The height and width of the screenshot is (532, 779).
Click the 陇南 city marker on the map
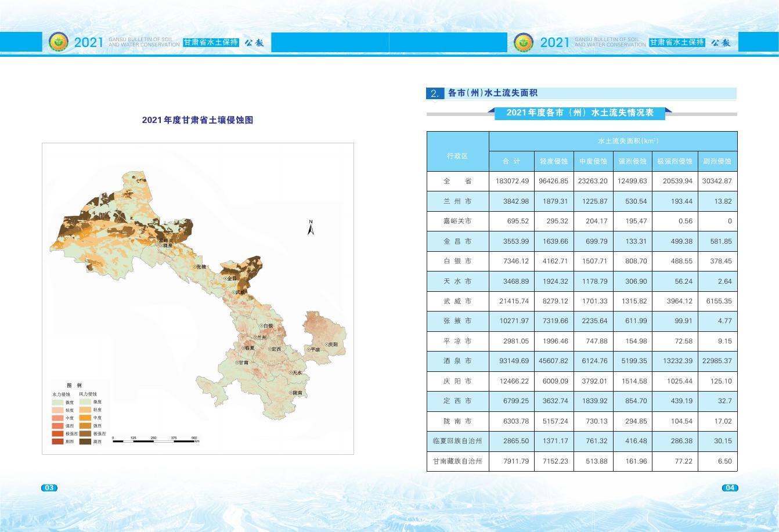tap(291, 393)
